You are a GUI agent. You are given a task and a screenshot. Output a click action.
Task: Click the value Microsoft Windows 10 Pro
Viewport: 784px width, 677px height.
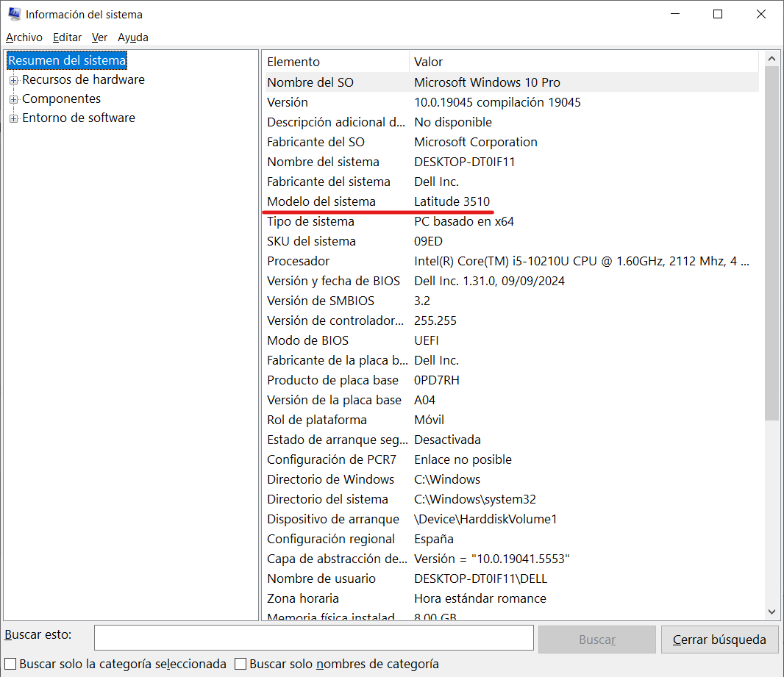tap(487, 82)
